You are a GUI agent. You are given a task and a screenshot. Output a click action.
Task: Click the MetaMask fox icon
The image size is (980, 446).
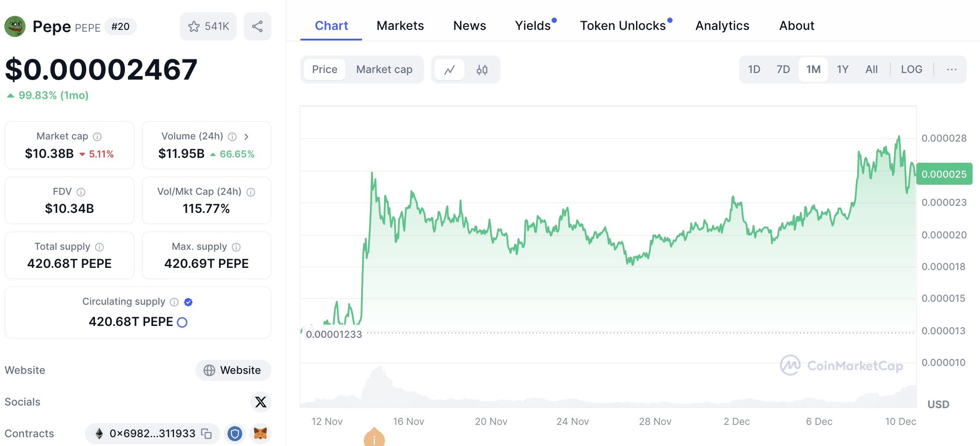(x=260, y=434)
